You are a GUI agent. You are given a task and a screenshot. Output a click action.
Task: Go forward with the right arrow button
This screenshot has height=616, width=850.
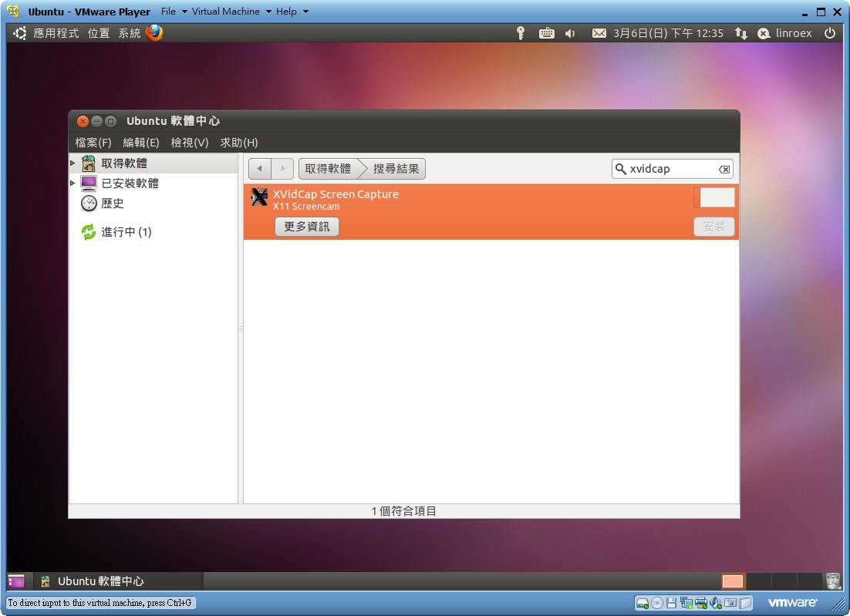[x=282, y=169]
